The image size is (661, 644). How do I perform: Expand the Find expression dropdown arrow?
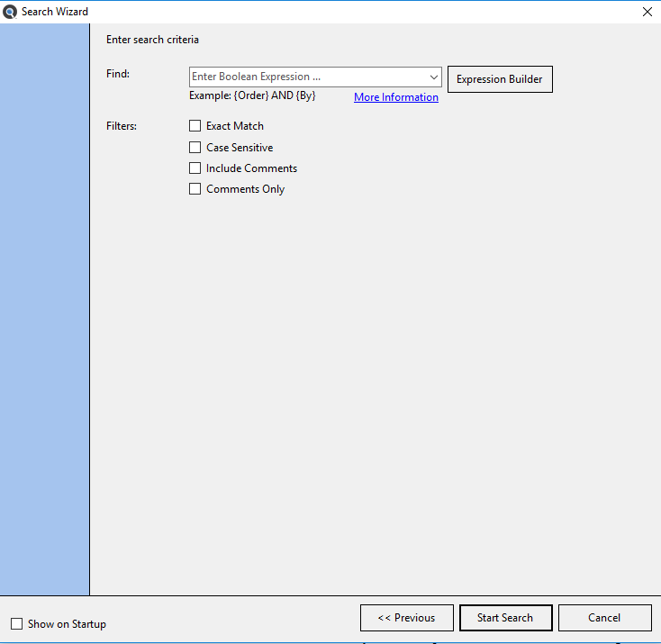[x=433, y=77]
